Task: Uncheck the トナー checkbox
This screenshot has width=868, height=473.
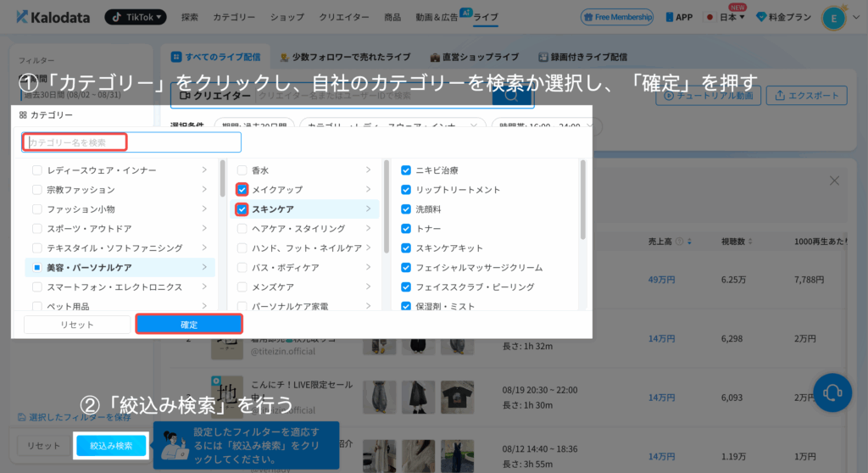Action: tap(406, 228)
